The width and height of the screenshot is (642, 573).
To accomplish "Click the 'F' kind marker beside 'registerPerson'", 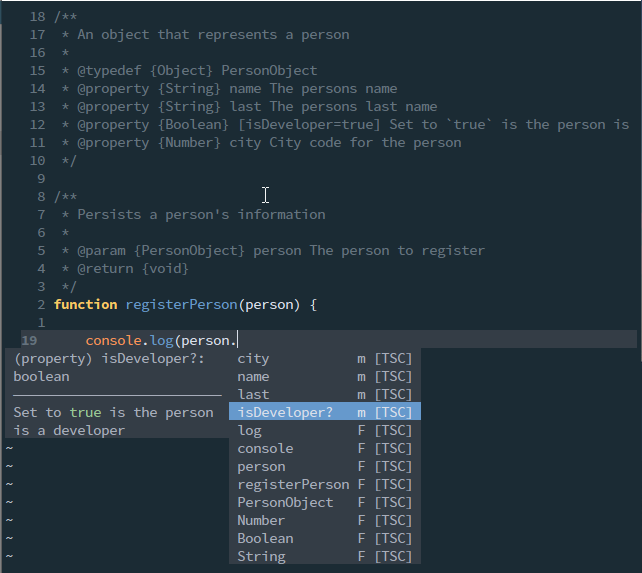I will click(361, 485).
